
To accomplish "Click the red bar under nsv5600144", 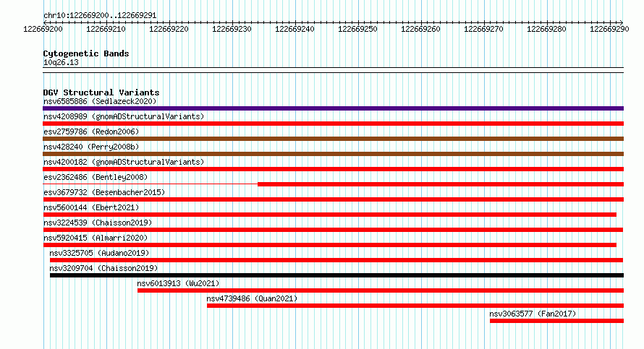I will click(x=329, y=215).
